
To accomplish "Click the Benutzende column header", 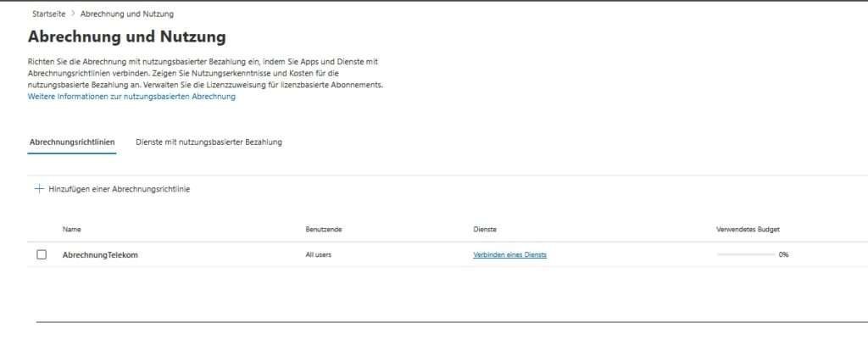I will (323, 229).
